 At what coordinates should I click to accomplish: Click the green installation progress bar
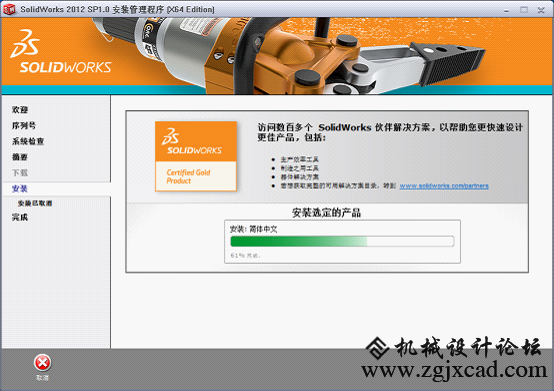pyautogui.click(x=342, y=241)
